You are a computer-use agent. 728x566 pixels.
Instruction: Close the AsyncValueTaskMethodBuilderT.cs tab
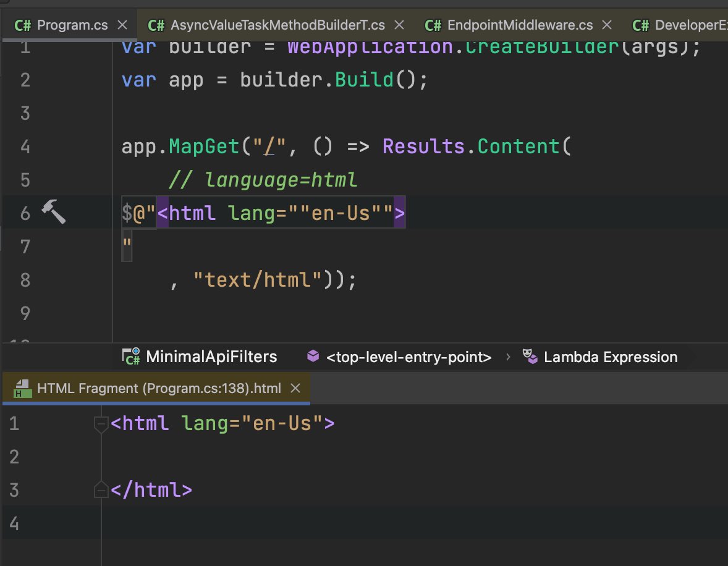coord(399,25)
